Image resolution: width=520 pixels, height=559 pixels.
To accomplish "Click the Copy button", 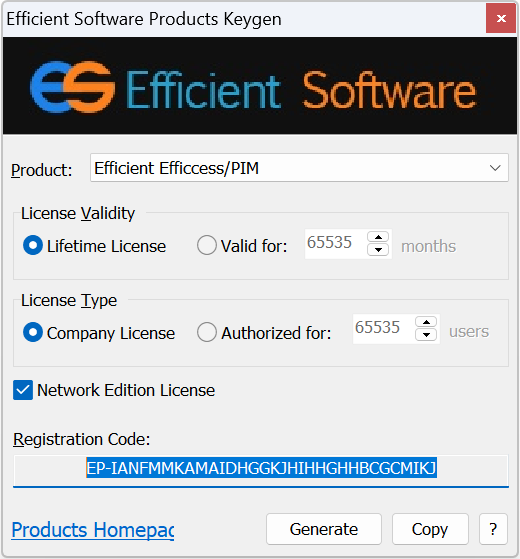I will (430, 529).
